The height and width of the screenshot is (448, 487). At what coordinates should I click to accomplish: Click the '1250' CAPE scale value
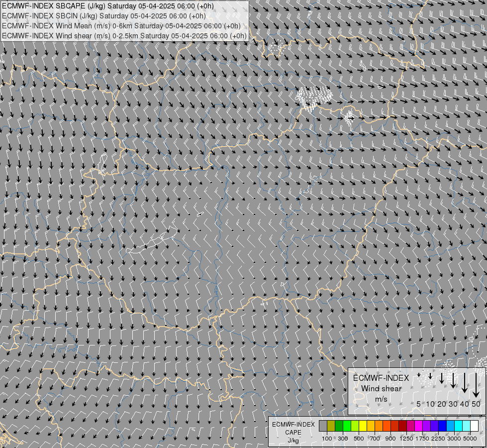click(406, 439)
